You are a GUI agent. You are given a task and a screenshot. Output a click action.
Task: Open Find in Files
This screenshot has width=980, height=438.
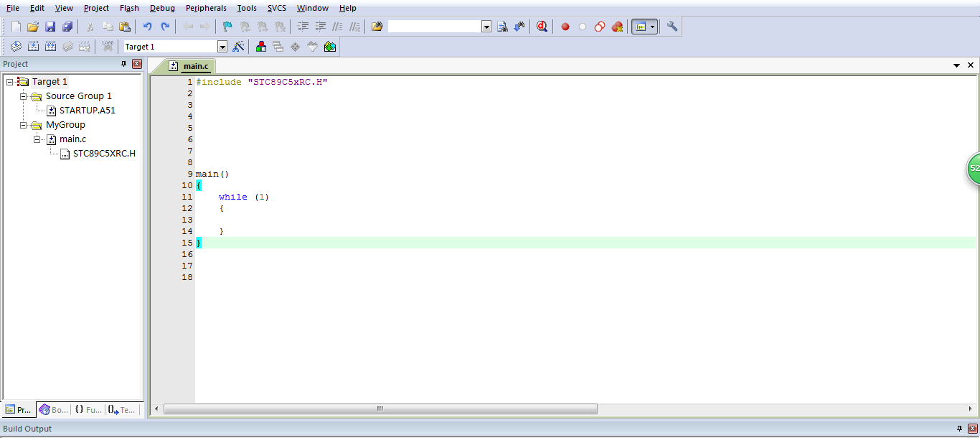[x=377, y=27]
